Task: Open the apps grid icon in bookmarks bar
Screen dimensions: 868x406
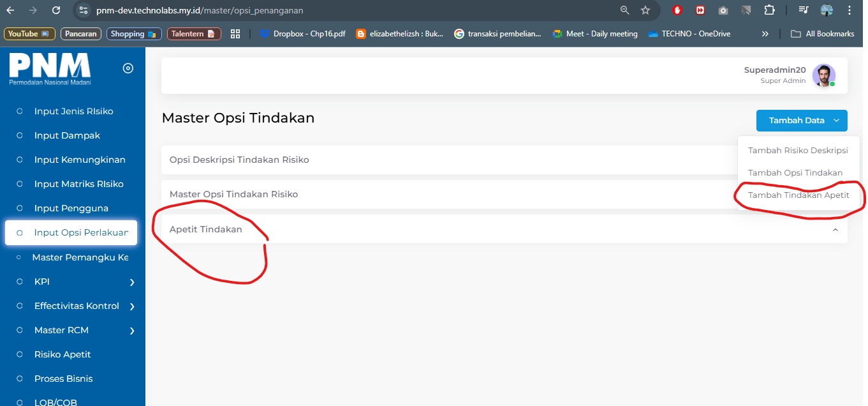Action: pos(235,34)
